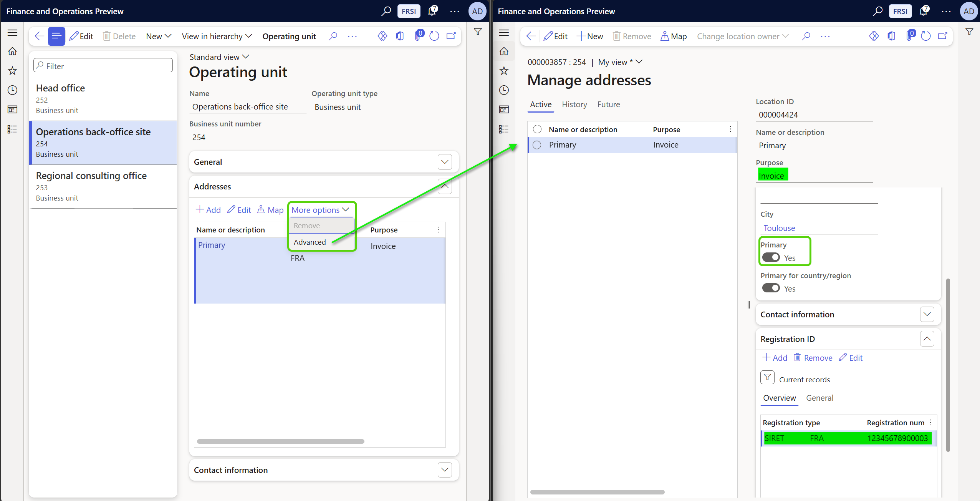Choose Advanced from More options menu

(310, 242)
